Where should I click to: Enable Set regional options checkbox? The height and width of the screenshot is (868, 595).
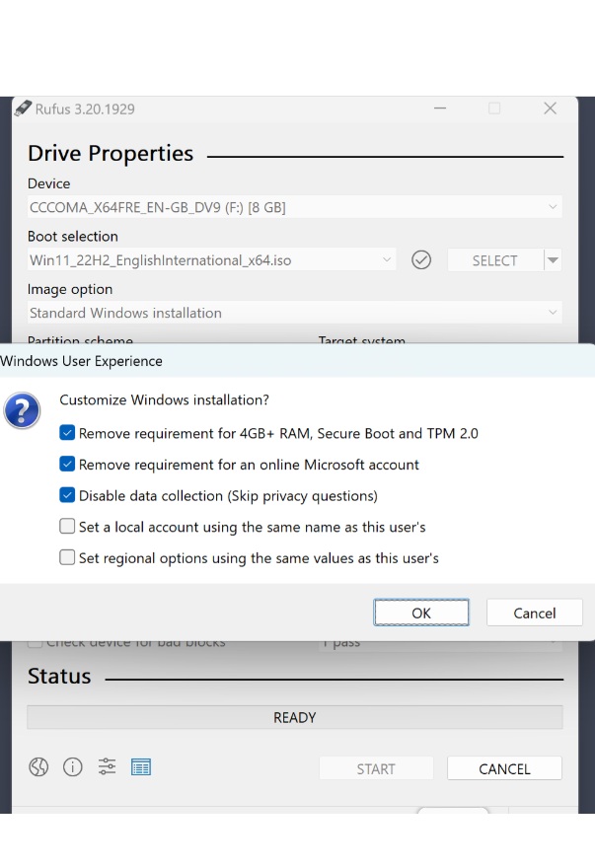pos(67,557)
